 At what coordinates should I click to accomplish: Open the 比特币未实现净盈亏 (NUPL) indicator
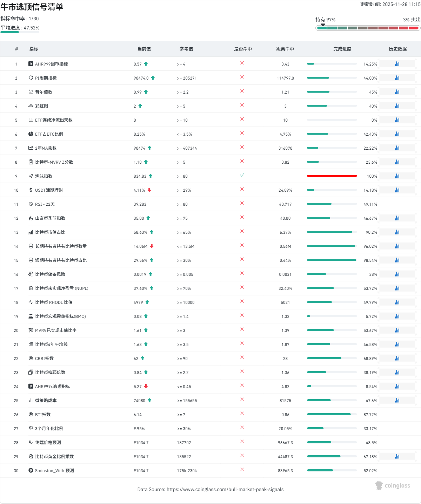click(61, 288)
